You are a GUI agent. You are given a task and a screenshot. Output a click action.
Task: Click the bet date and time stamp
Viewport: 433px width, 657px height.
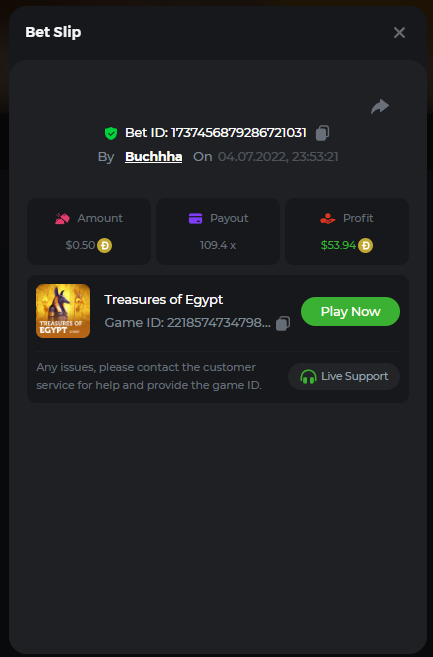click(278, 157)
